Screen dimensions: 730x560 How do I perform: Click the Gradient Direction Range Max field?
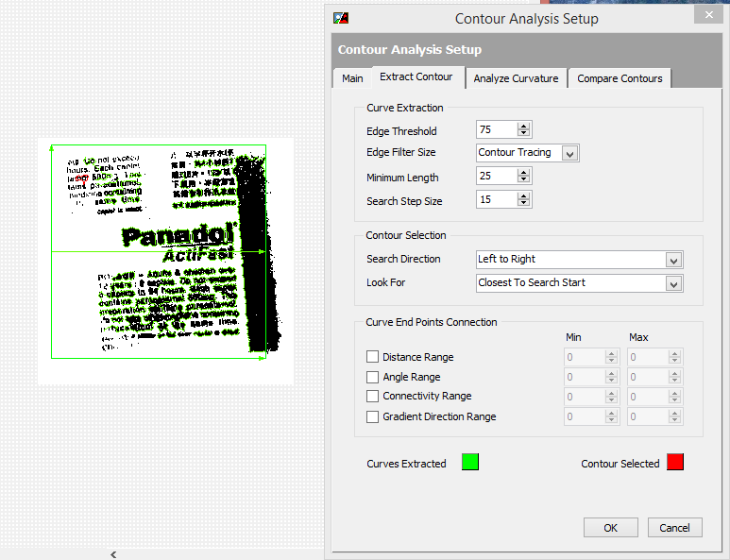pos(648,416)
